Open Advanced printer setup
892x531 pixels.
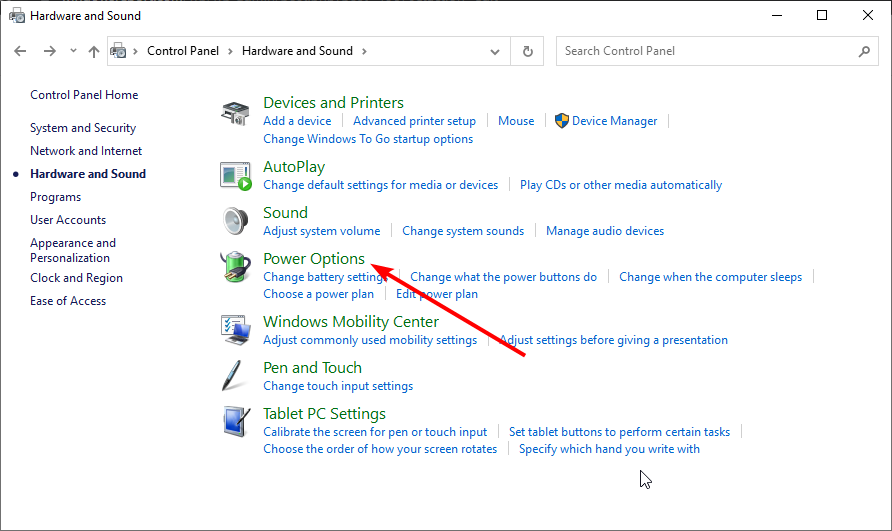pyautogui.click(x=414, y=121)
